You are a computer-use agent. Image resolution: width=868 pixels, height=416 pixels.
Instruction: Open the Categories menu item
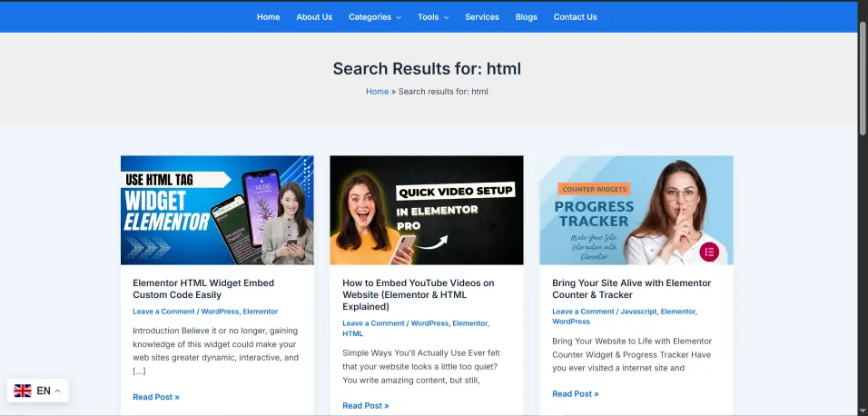(x=370, y=17)
